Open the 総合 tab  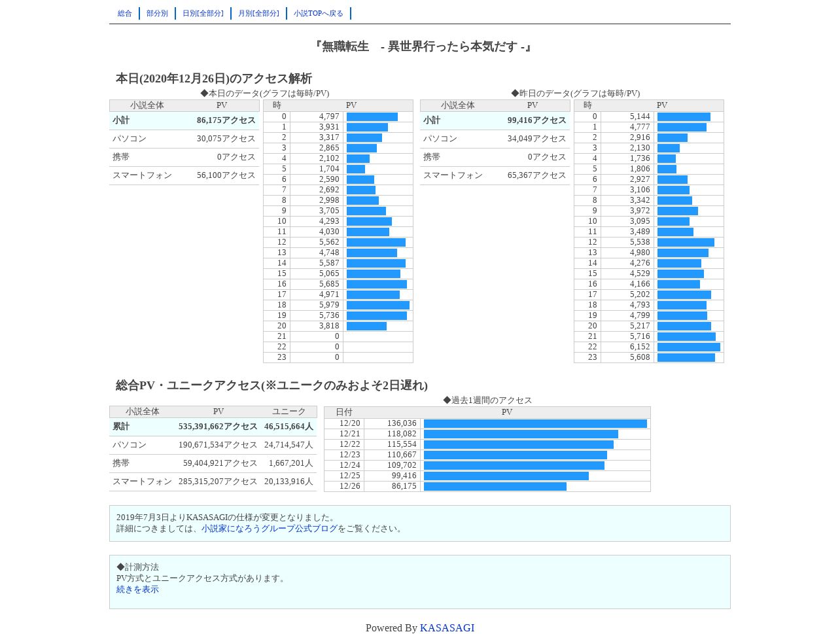(125, 13)
